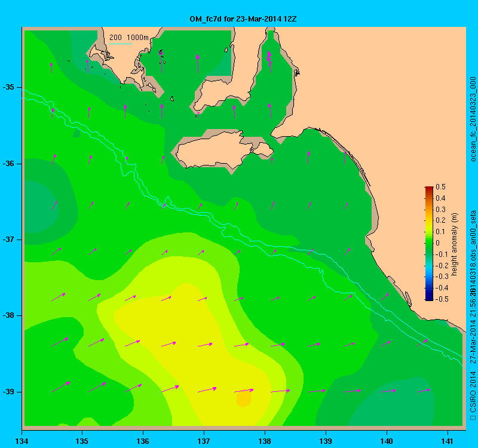
Task: Click the plot title 'OM_fc7d for 23-Mar-2014 12Z'
Action: point(243,19)
